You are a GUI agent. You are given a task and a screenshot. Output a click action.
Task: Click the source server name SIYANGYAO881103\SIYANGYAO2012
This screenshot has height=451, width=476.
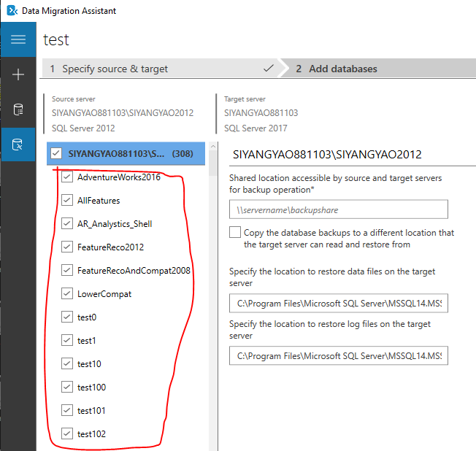123,113
